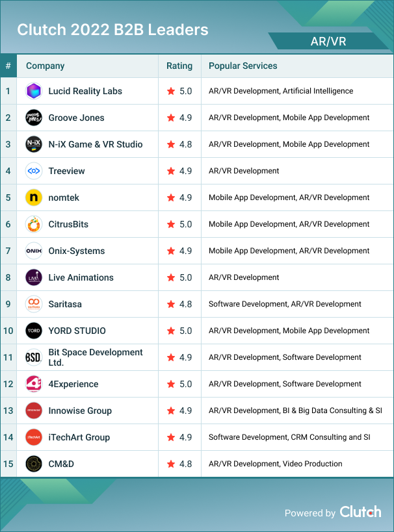The width and height of the screenshot is (394, 532).
Task: Click the Treeview logo icon
Action: [34, 171]
